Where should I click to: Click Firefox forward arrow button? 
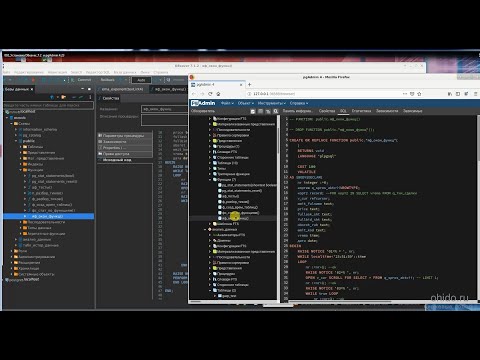coord(202,94)
